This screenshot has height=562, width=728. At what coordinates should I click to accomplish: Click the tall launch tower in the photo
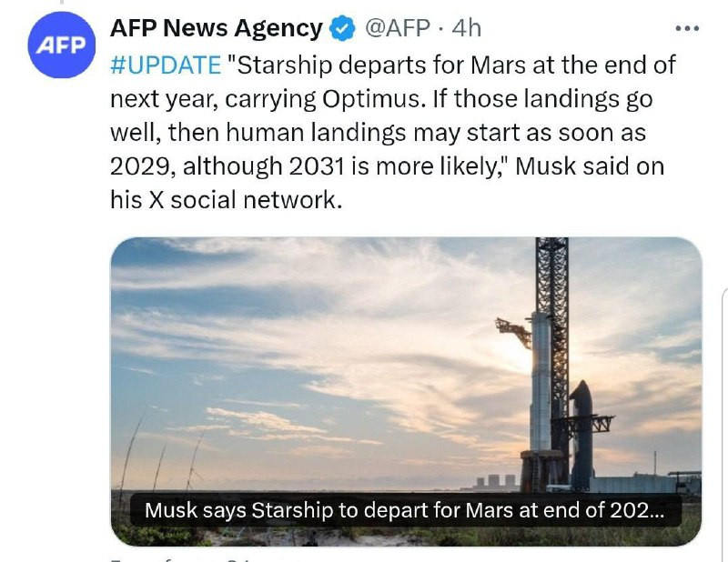[x=551, y=346]
